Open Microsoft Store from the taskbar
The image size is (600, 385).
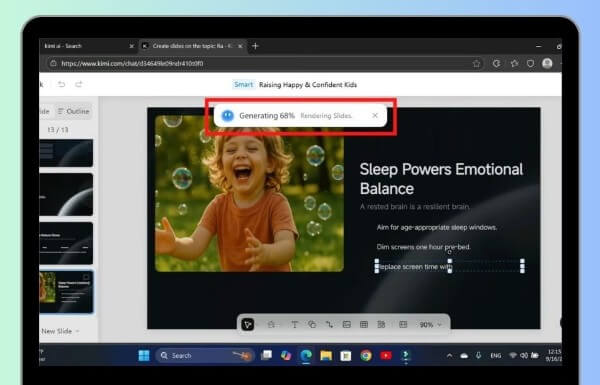tap(346, 356)
